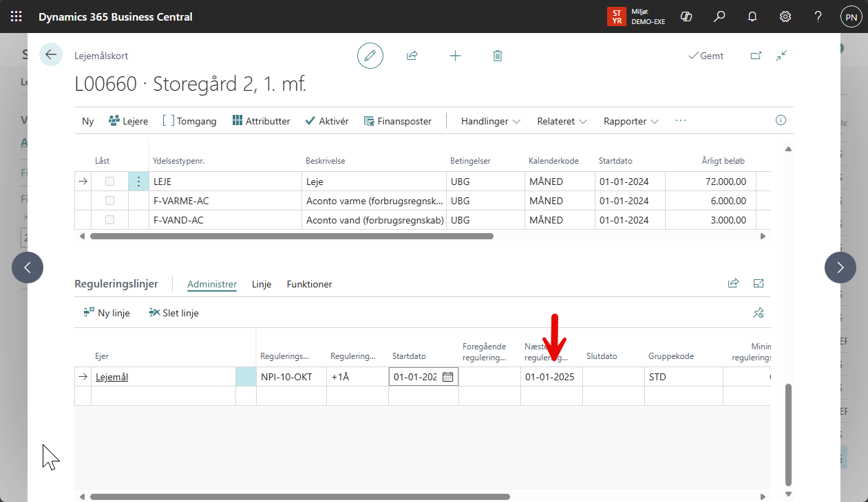Click the bottom horizontal scrollbar of Reguleringslinjer
The width and height of the screenshot is (868, 502).
click(299, 496)
